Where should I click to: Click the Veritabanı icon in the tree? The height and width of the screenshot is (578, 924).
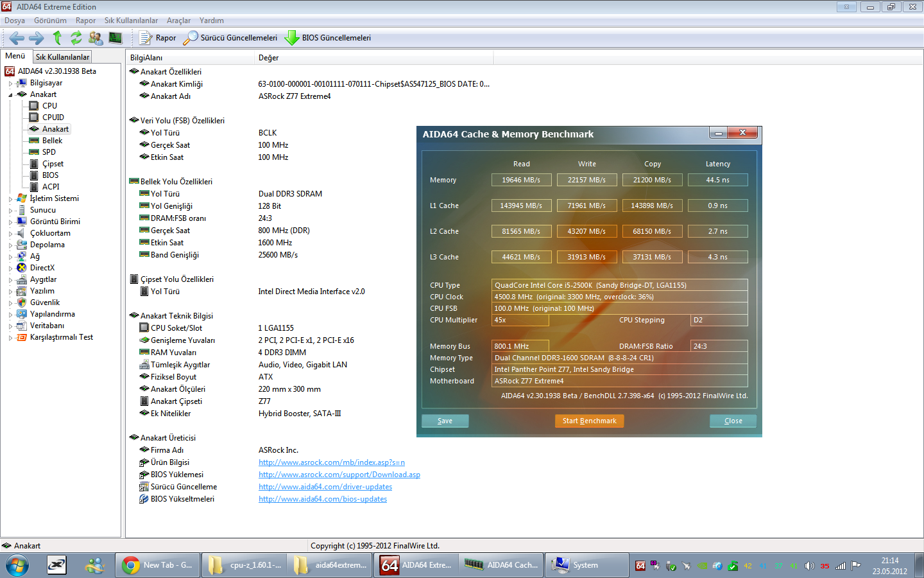pyautogui.click(x=22, y=326)
